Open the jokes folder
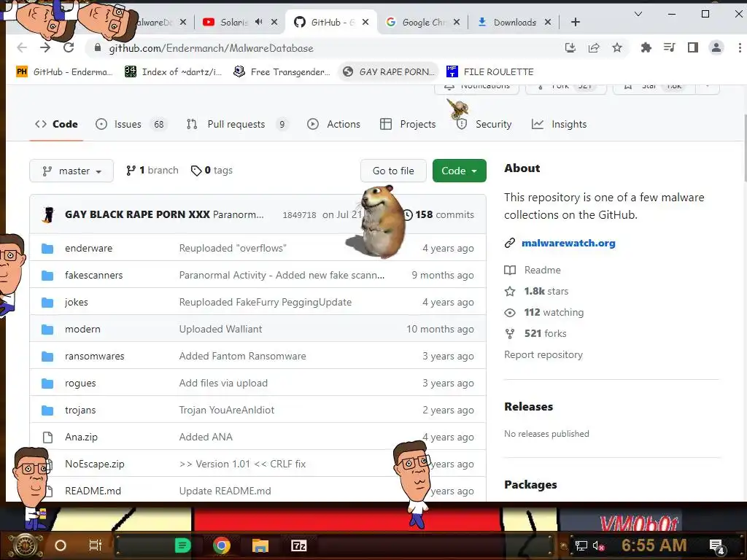 coord(76,303)
